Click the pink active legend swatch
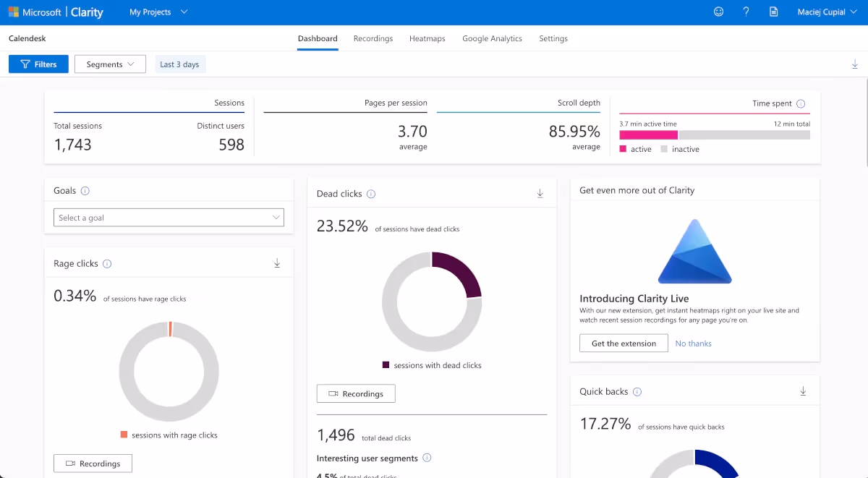 click(x=623, y=149)
